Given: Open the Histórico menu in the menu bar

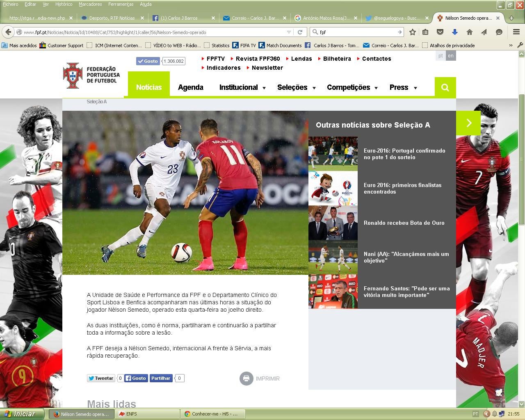Looking at the screenshot, I should pos(64,4).
